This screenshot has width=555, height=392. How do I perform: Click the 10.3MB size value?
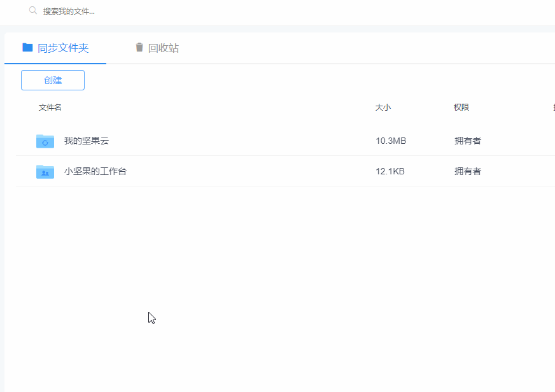click(391, 141)
